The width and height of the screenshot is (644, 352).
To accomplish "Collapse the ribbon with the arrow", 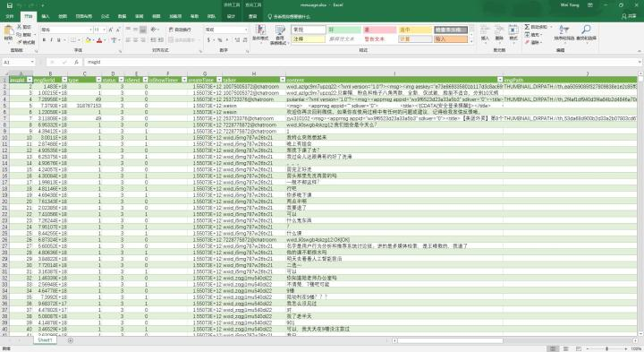I will click(x=639, y=50).
